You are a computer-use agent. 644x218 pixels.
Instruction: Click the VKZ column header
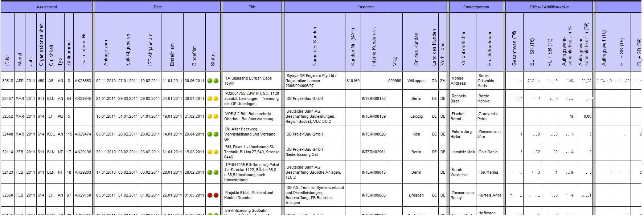click(395, 42)
